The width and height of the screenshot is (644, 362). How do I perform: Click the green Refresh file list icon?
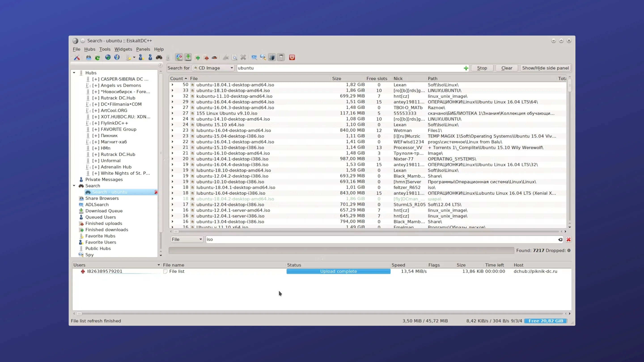click(x=97, y=57)
